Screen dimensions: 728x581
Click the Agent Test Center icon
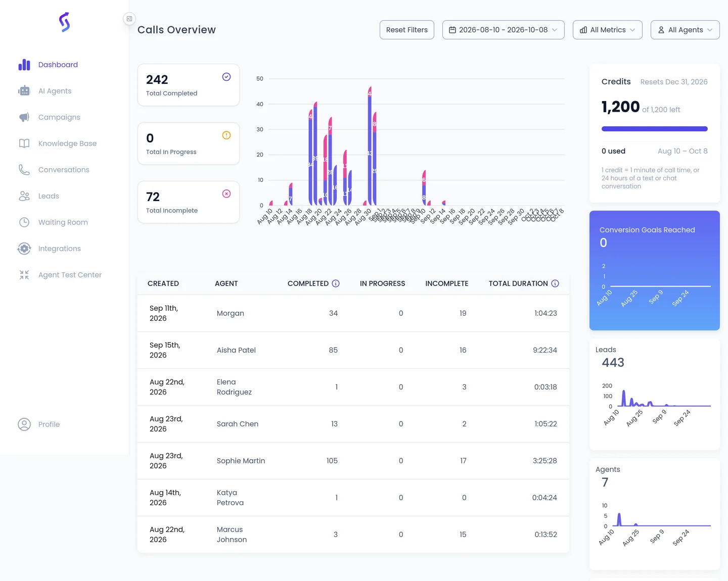(x=24, y=275)
